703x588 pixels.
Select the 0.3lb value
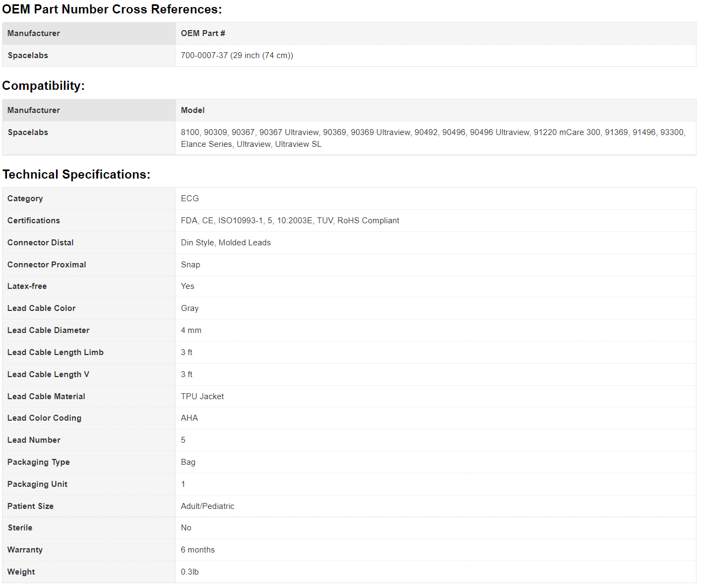click(190, 572)
